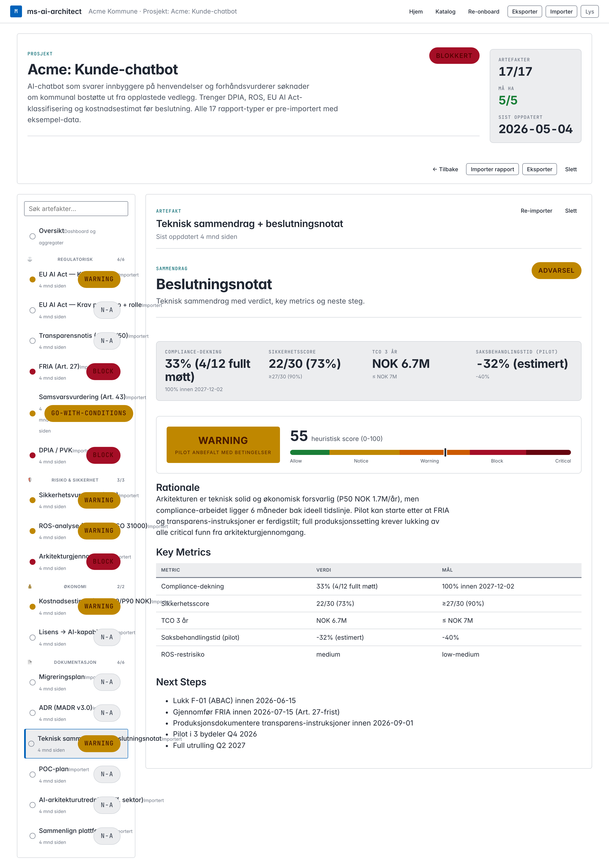Image resolution: width=609 pixels, height=868 pixels.
Task: Click the Importer rapport button
Action: point(492,169)
